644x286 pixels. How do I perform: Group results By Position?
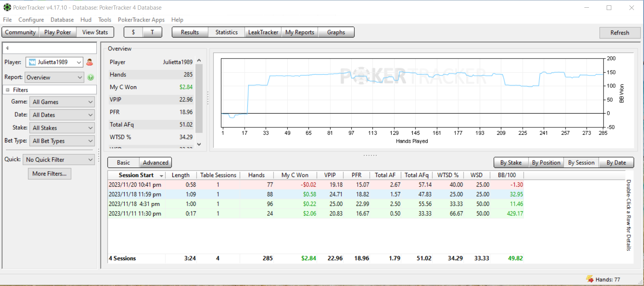pyautogui.click(x=546, y=162)
